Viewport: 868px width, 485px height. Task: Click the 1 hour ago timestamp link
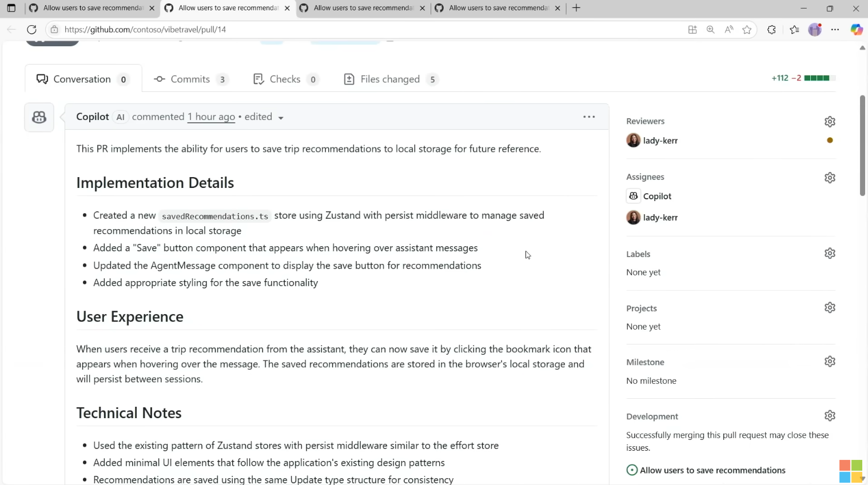[211, 117]
